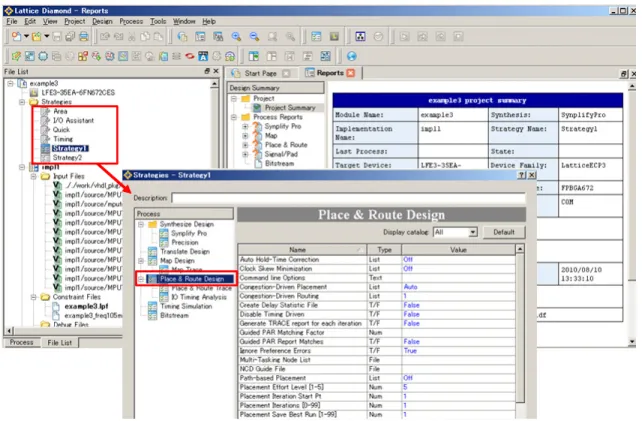Click the Default button in Strategies dialog

[x=504, y=232]
